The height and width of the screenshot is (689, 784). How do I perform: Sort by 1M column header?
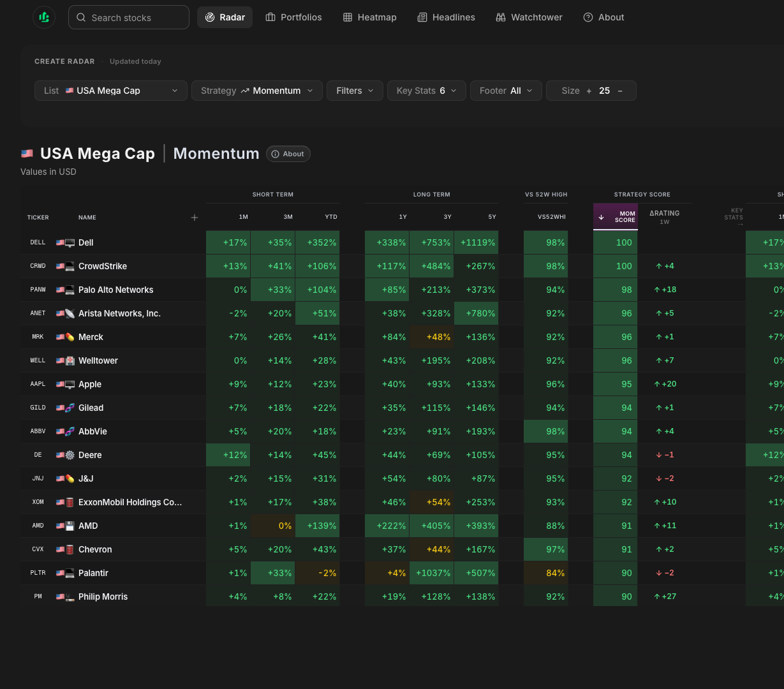point(243,217)
